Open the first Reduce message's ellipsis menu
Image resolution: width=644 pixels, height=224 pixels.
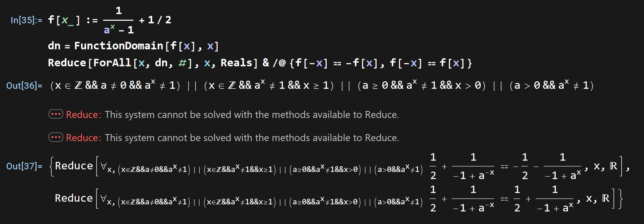click(x=56, y=114)
